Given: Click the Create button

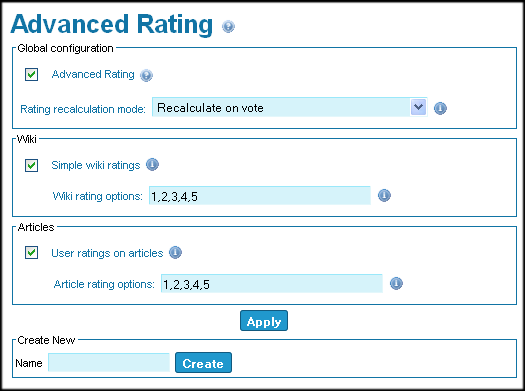Looking at the screenshot, I should [x=203, y=363].
